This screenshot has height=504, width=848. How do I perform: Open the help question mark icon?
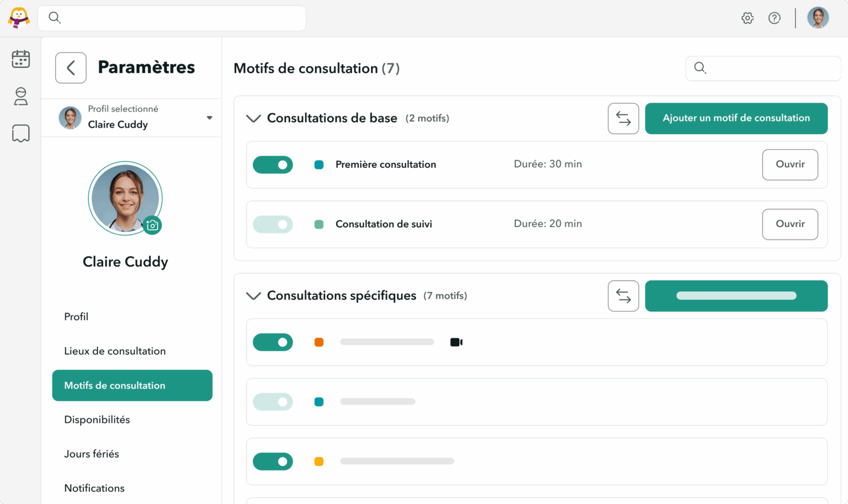(775, 18)
